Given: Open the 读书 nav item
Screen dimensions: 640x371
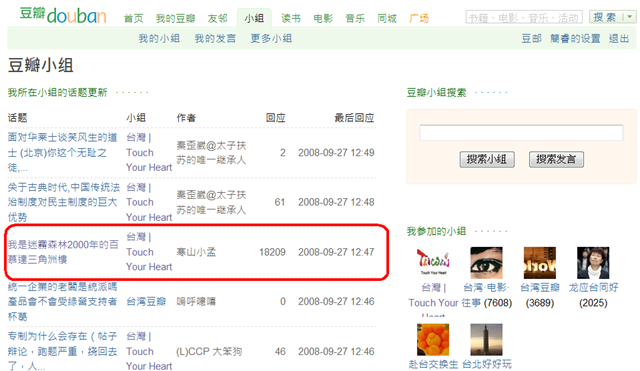Looking at the screenshot, I should pos(291,18).
